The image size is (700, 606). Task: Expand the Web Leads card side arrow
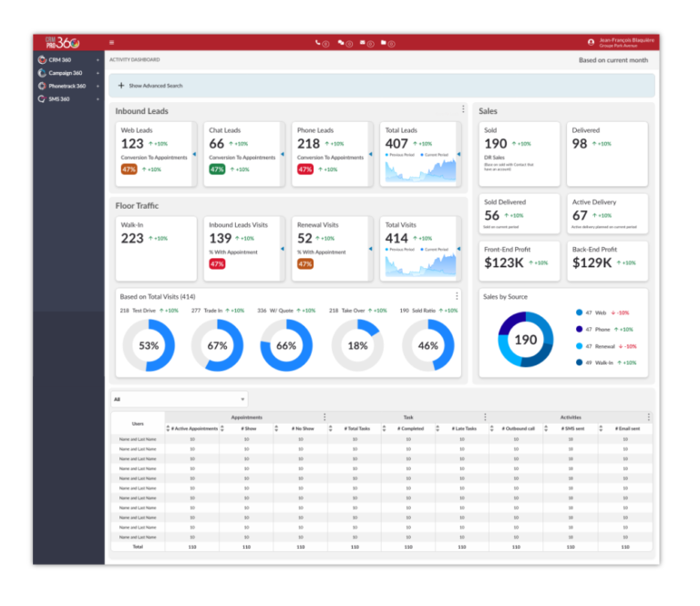coord(195,155)
